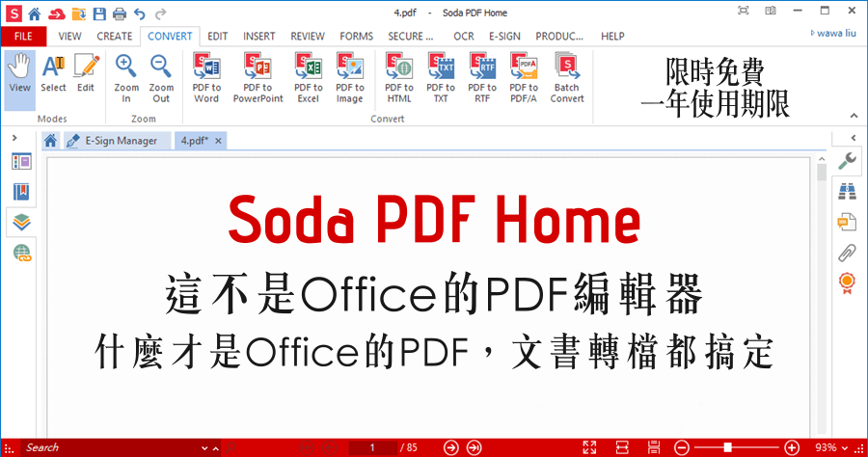Image resolution: width=868 pixels, height=457 pixels.
Task: Choose PDF to TXT conversion
Action: (x=441, y=78)
